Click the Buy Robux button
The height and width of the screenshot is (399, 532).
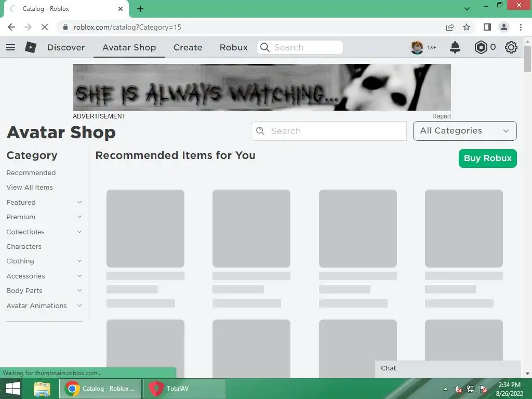pos(487,158)
